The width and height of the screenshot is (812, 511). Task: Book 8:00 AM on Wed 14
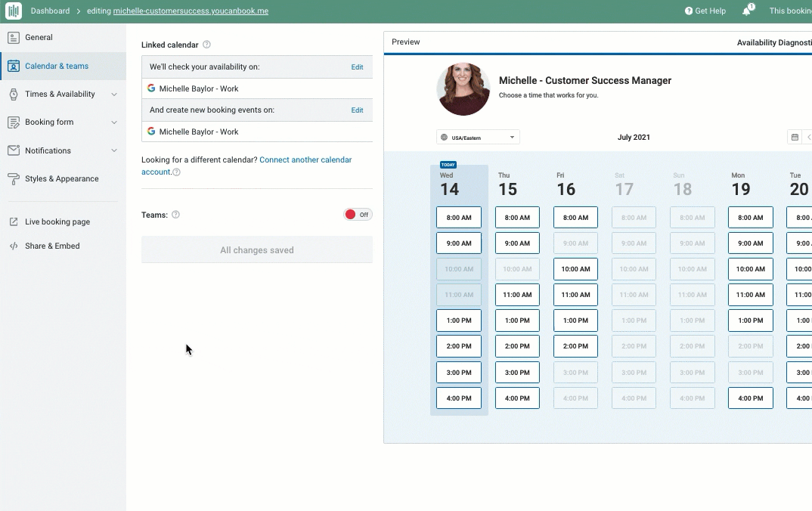pyautogui.click(x=459, y=218)
